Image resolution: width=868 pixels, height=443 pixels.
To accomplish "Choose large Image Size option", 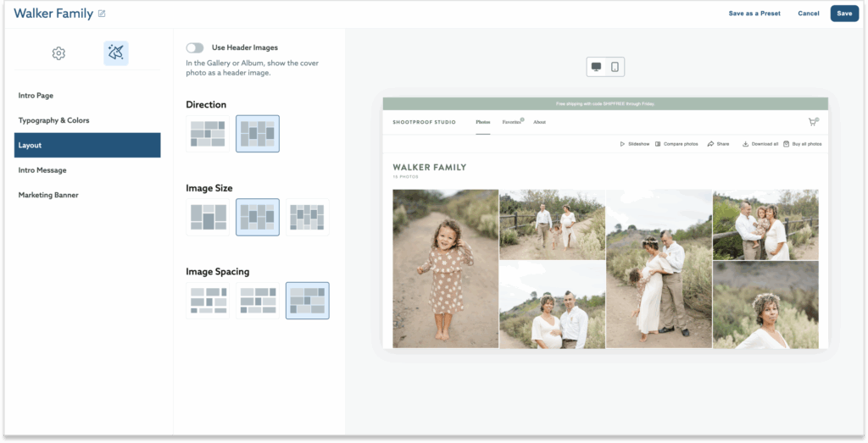I will pos(208,218).
